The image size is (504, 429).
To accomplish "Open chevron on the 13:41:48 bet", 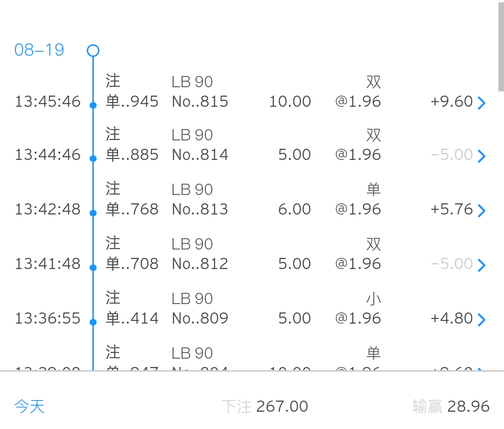I will [482, 265].
